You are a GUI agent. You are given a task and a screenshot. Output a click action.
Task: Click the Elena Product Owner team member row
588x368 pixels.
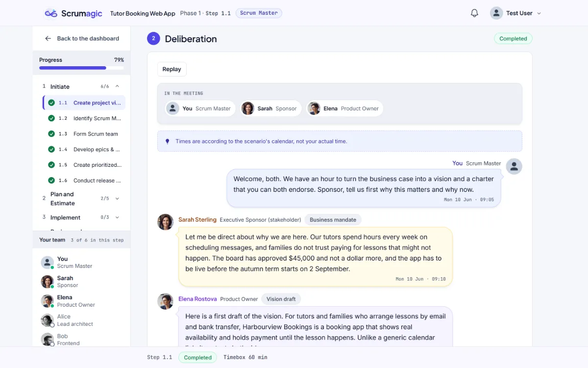coord(81,301)
